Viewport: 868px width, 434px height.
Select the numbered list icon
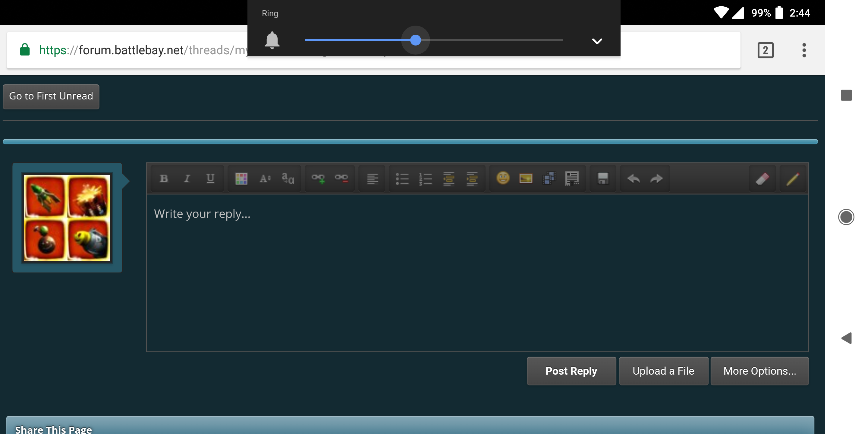pyautogui.click(x=425, y=178)
